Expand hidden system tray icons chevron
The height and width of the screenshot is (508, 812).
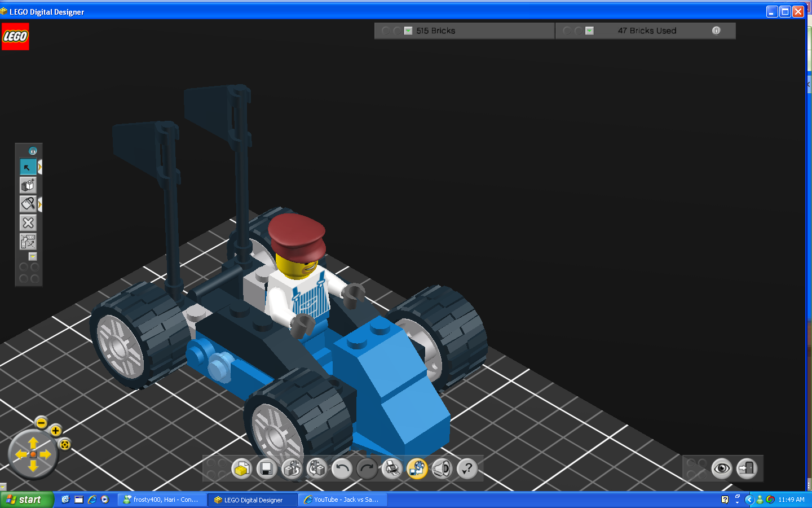point(749,500)
